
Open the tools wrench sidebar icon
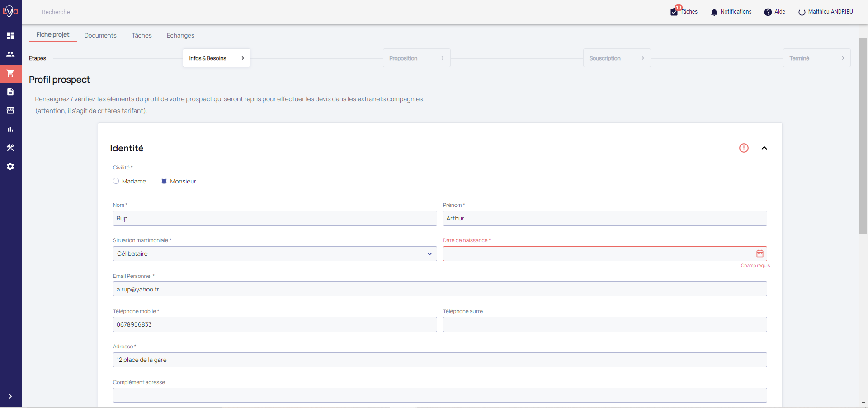(10, 148)
